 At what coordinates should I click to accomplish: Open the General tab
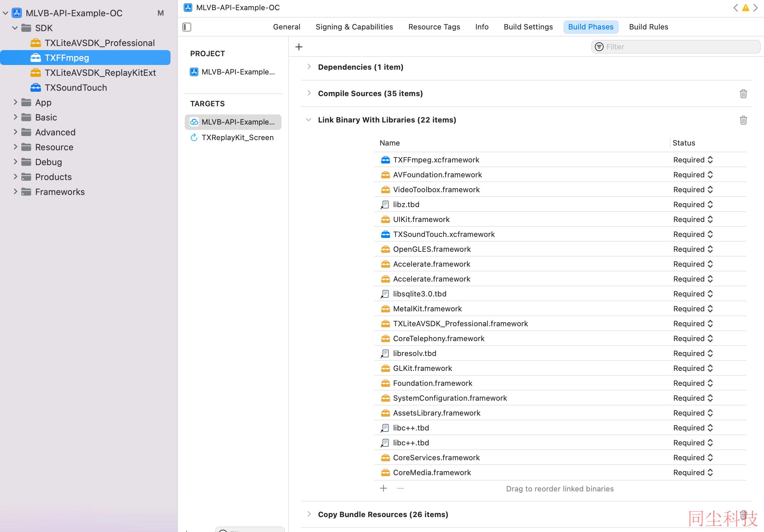click(x=287, y=27)
